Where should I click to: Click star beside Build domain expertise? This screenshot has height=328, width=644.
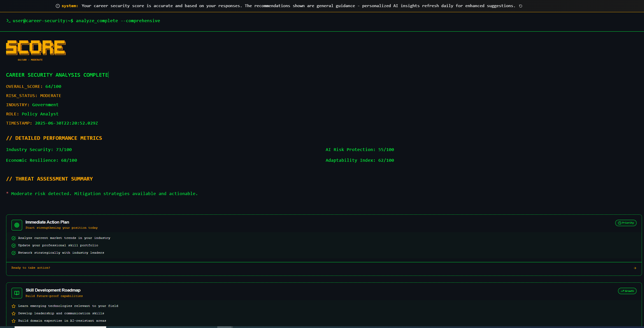click(x=14, y=321)
